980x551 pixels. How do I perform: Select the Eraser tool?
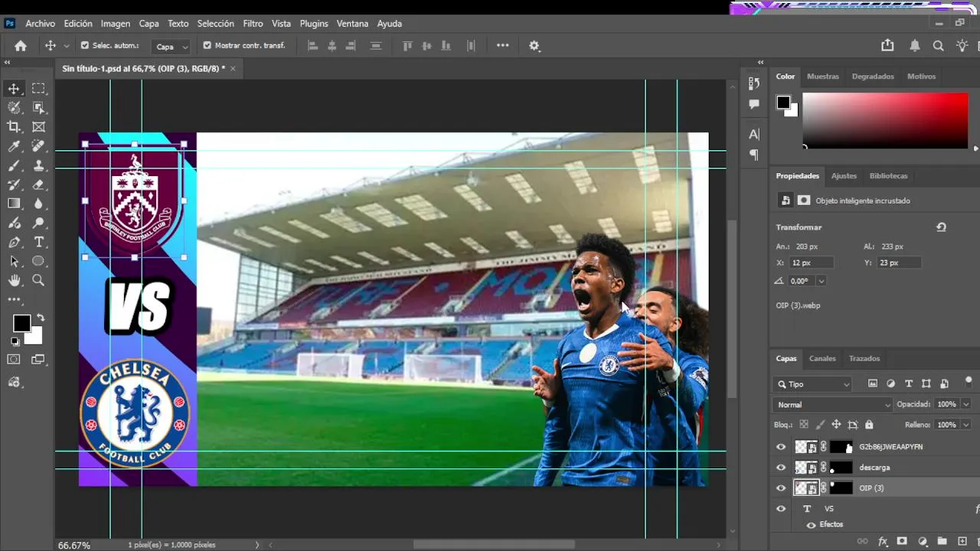[x=38, y=184]
